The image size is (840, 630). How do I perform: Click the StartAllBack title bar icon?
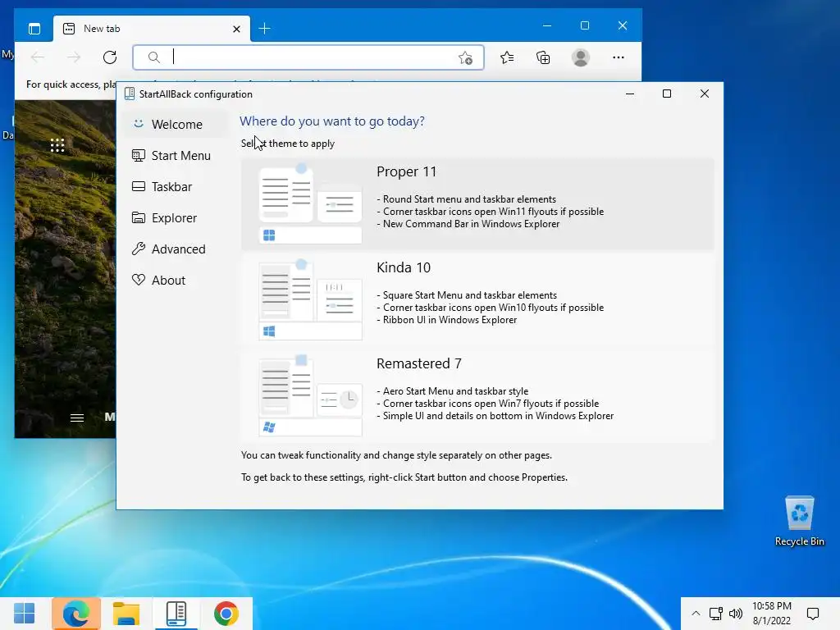click(x=129, y=94)
